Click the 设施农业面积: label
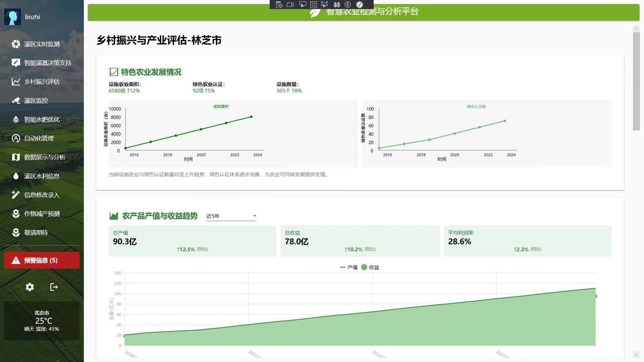The height and width of the screenshot is (362, 644). [125, 84]
